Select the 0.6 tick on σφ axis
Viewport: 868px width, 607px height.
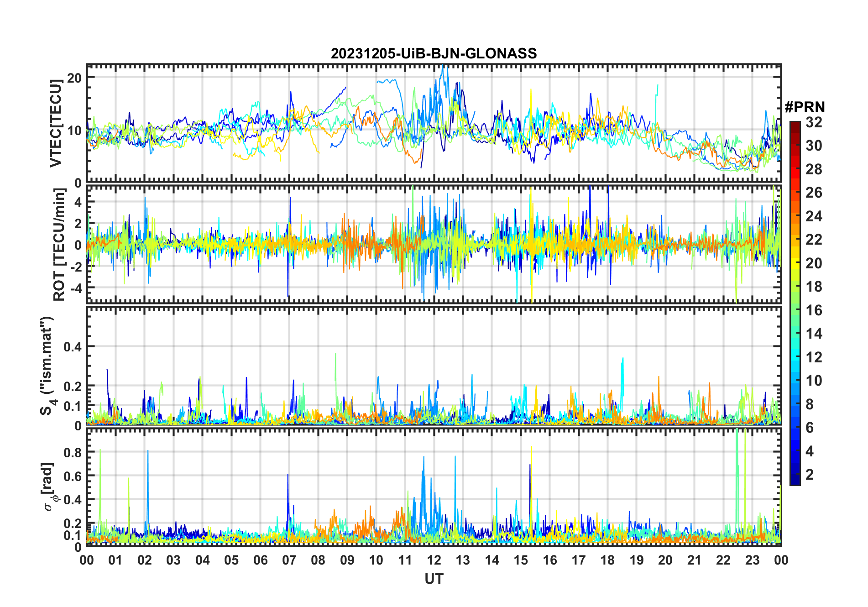click(x=73, y=476)
